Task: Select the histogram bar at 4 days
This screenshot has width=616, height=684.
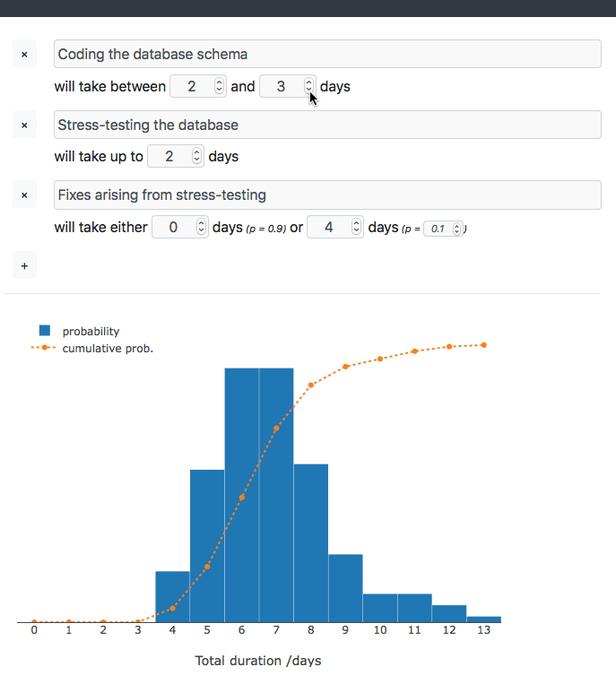Action: pos(173,597)
